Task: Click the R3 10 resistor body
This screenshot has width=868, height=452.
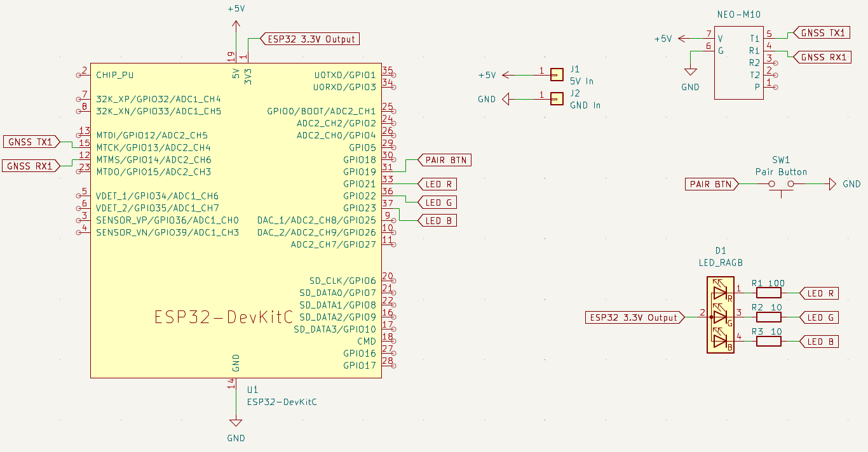Action: coord(768,341)
